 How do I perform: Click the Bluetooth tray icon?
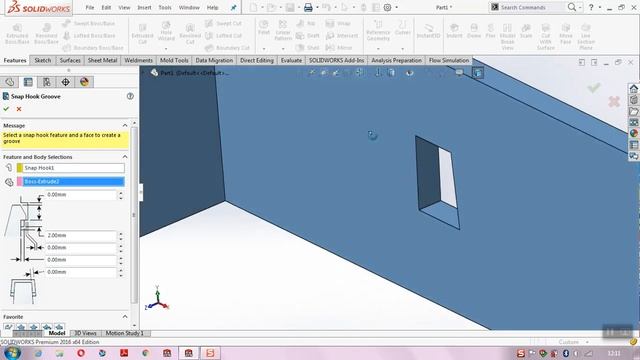click(566, 353)
